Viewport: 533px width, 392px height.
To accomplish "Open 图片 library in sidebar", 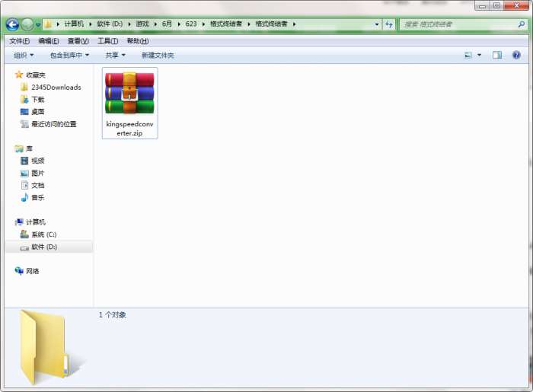I will [x=38, y=173].
